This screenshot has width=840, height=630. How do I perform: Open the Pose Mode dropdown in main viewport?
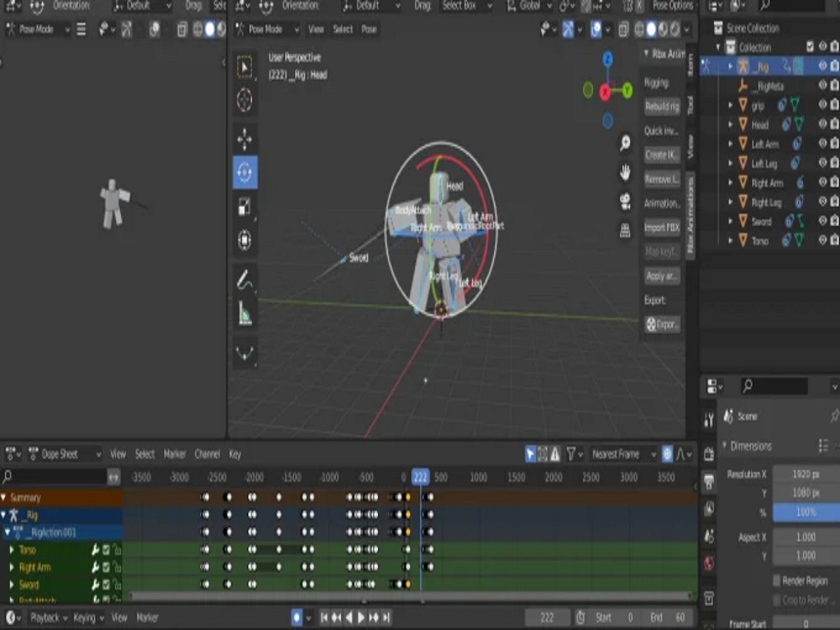267,29
